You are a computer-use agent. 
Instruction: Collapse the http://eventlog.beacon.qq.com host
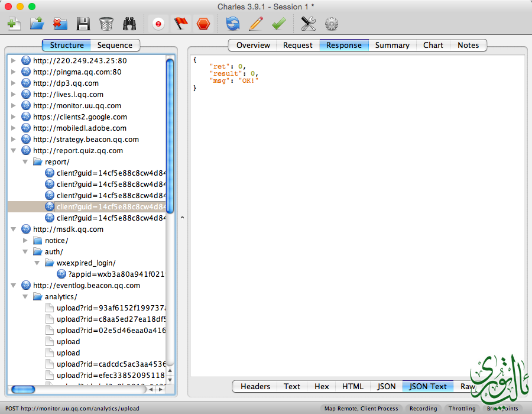13,286
